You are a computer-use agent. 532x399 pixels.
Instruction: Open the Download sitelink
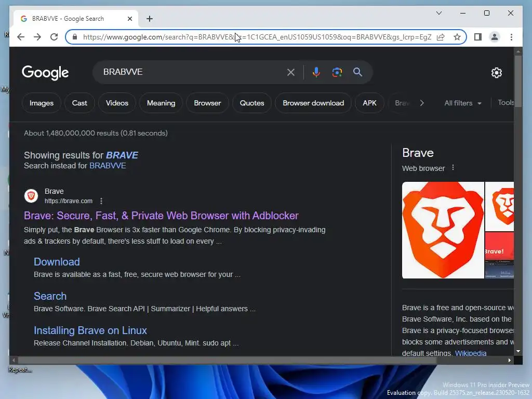click(57, 262)
